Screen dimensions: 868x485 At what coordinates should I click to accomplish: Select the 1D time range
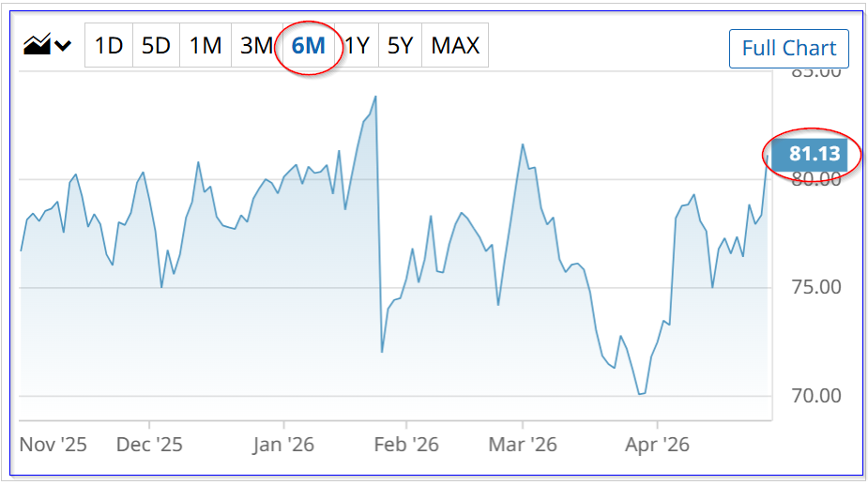(109, 45)
